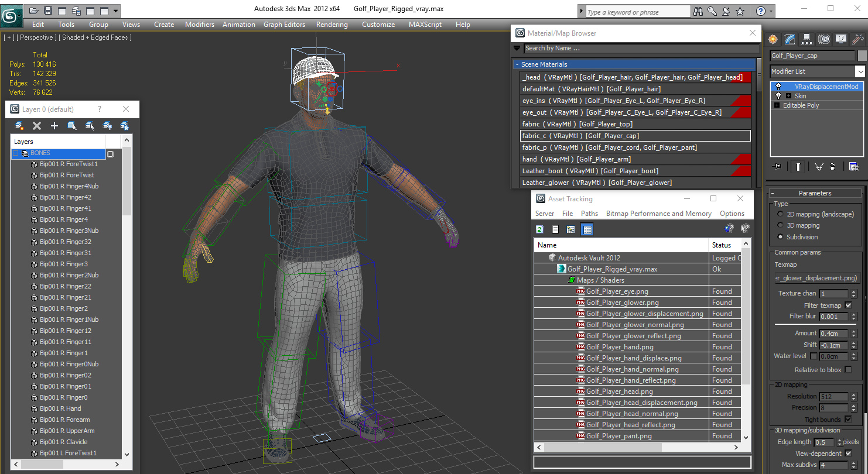Click Refresh icon in Asset Tracking toolbar

539,229
